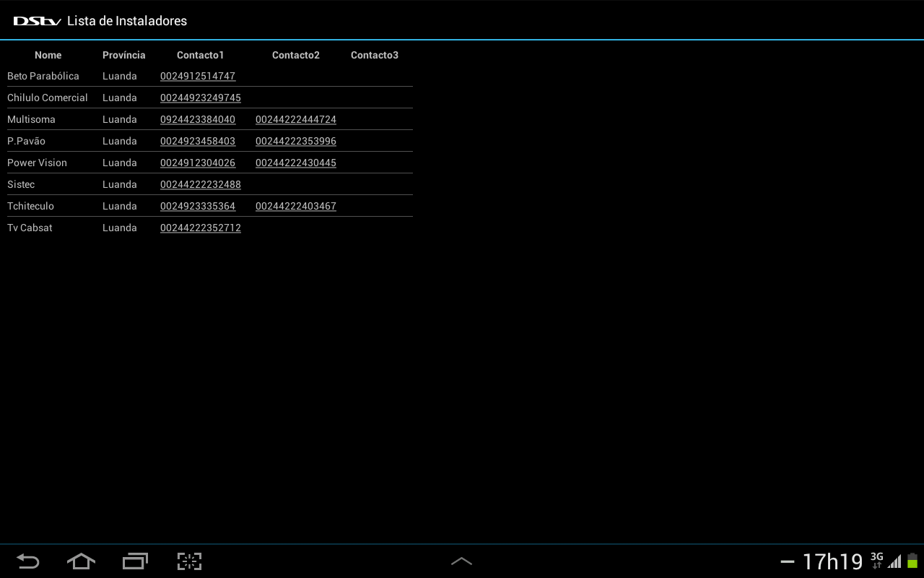The width and height of the screenshot is (924, 578).
Task: Tap the Lista de Instaladores title
Action: [127, 21]
